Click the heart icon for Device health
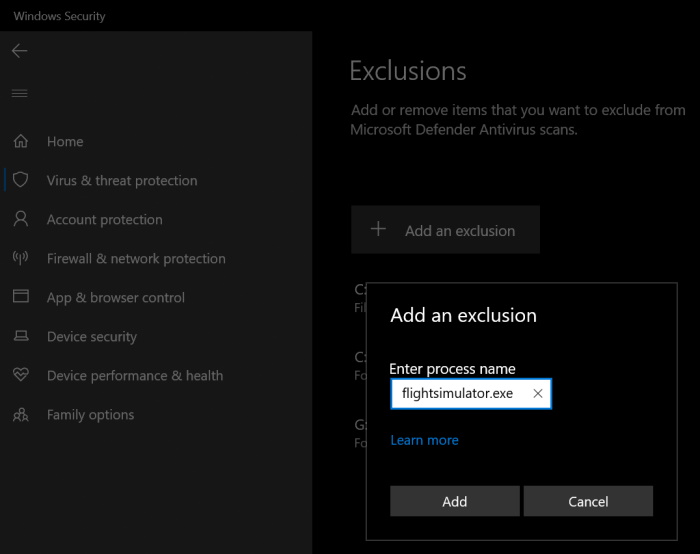This screenshot has height=554, width=700. 21,375
